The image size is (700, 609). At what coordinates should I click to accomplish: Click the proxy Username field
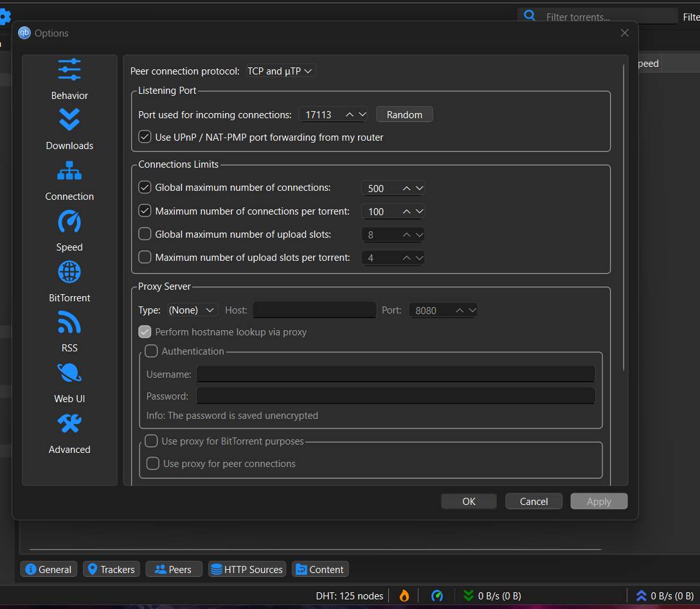(395, 374)
